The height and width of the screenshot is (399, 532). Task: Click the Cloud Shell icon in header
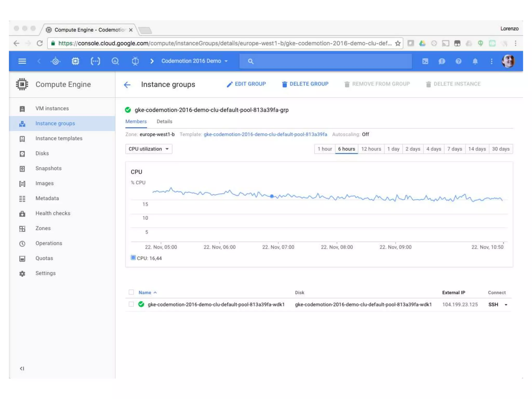[x=425, y=61]
